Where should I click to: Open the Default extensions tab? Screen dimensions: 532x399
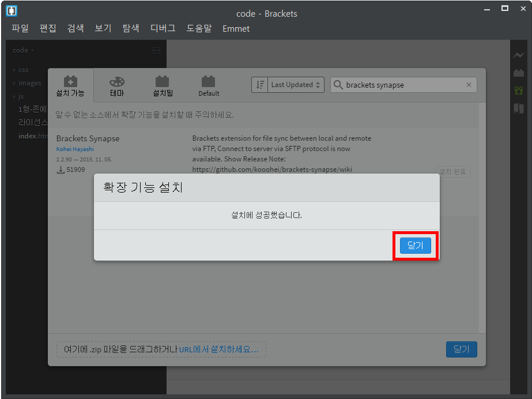coord(209,86)
